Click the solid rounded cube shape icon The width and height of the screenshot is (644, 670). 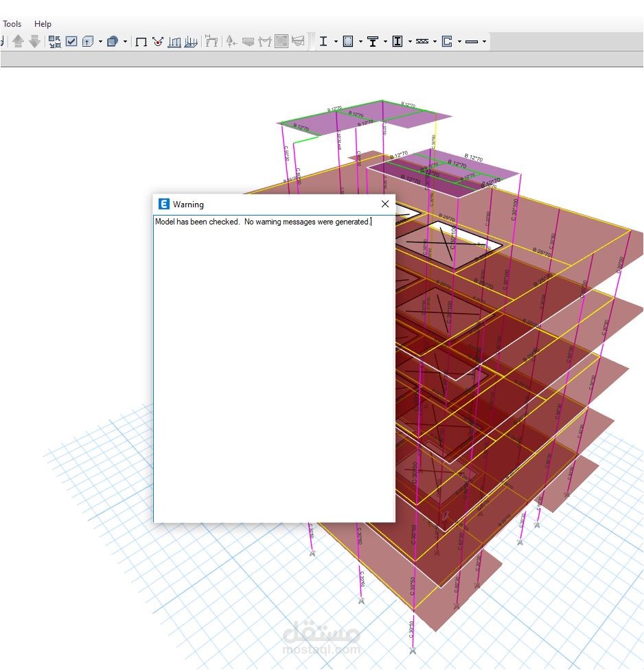[113, 41]
